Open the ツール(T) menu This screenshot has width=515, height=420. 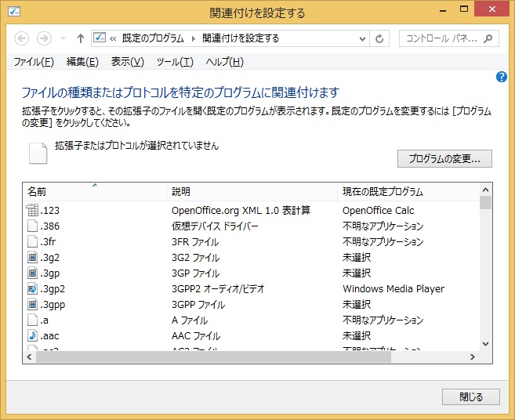174,62
